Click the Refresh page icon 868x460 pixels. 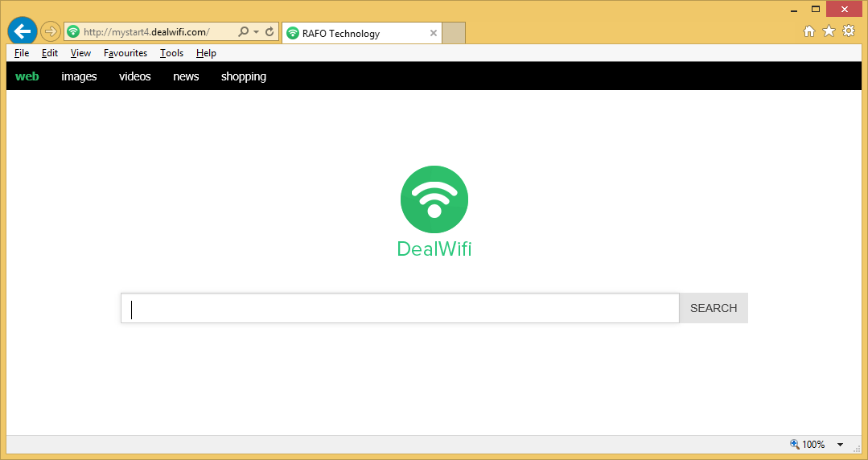269,31
